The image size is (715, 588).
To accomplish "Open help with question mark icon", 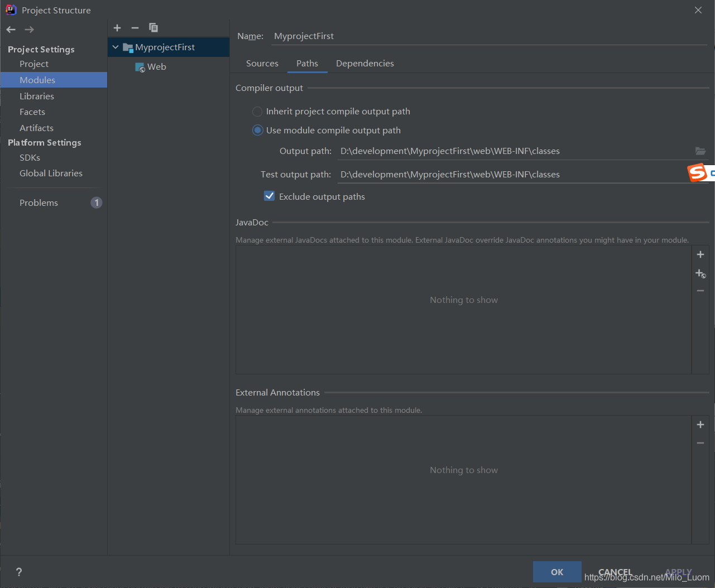I will (x=19, y=572).
